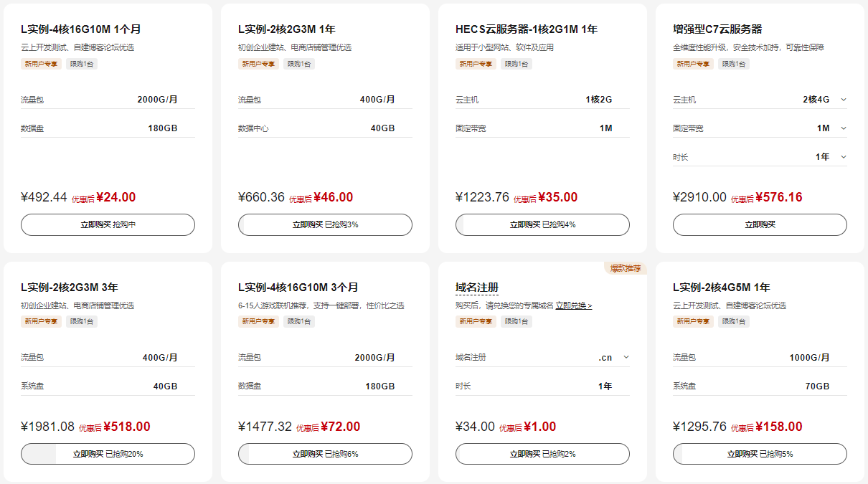Open the 域名注册 title link

click(x=477, y=288)
